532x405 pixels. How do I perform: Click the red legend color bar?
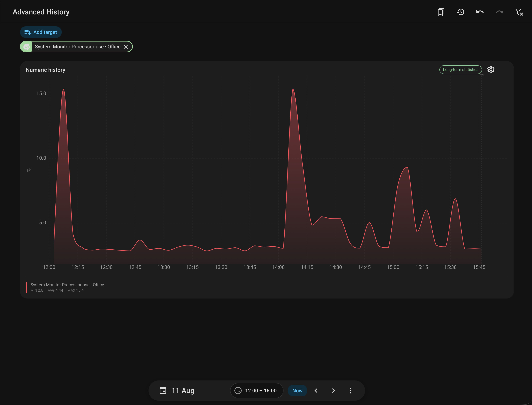[26, 287]
